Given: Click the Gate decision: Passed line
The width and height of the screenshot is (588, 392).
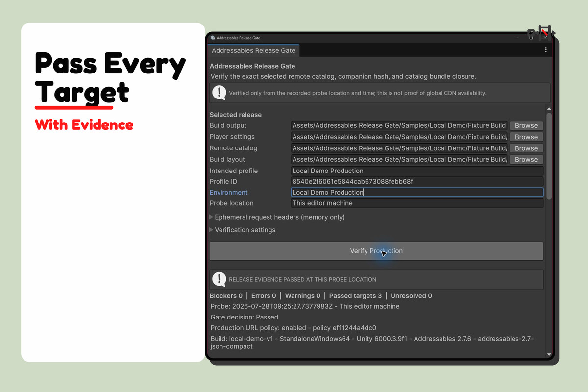Looking at the screenshot, I should click(x=245, y=317).
